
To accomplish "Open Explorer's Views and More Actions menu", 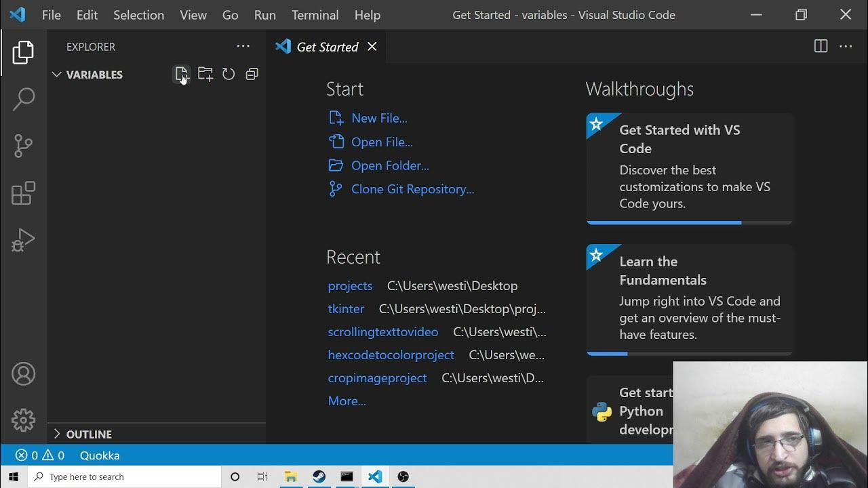I will point(243,46).
